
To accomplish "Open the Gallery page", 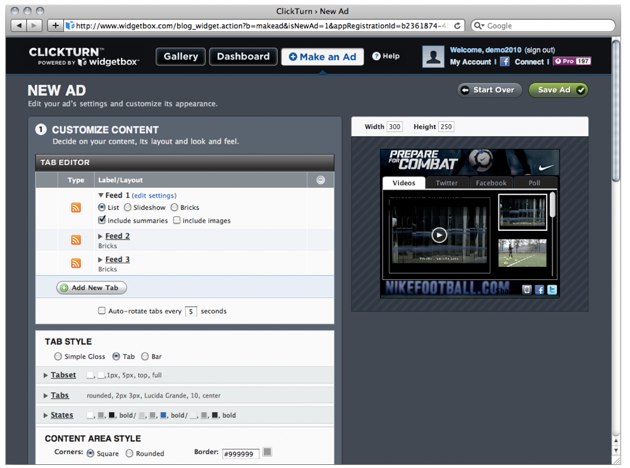I will tap(180, 57).
